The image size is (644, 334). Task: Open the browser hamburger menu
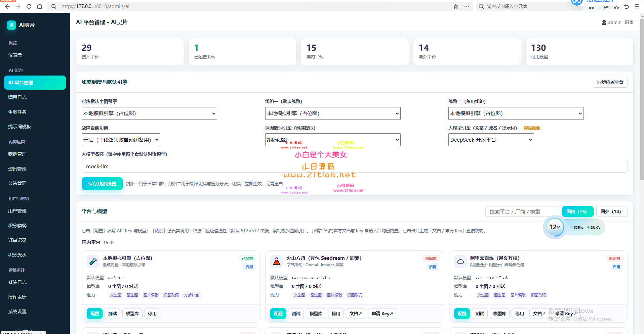637,6
